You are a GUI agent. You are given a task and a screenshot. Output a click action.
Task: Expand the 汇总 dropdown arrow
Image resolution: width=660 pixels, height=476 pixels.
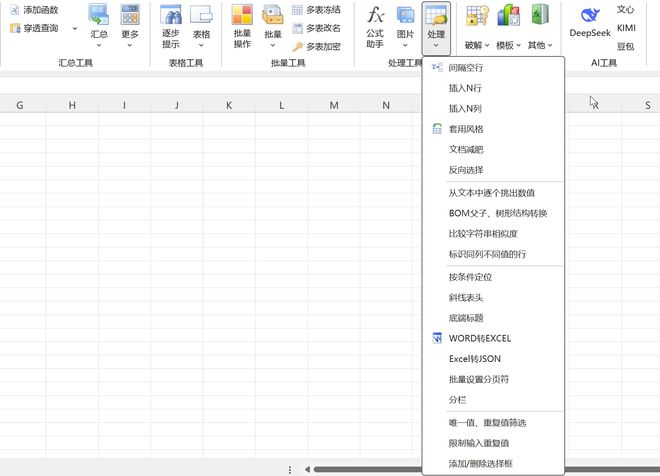click(99, 45)
